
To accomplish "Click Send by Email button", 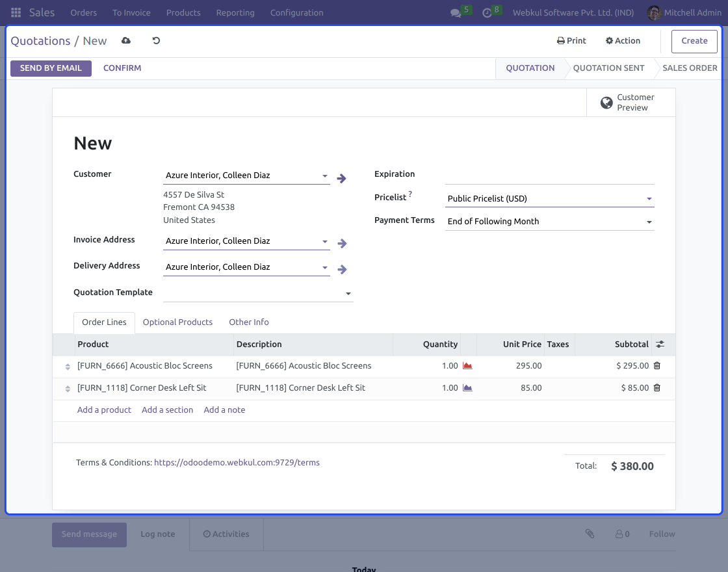I will coord(51,68).
